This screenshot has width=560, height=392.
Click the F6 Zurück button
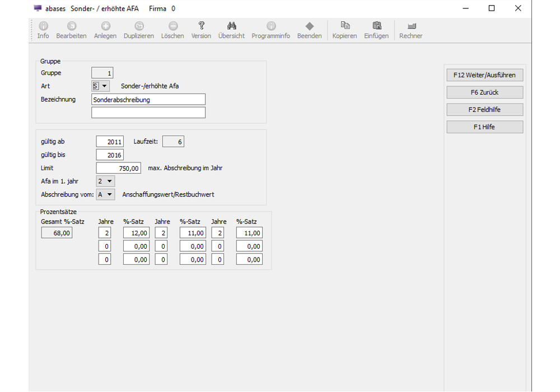pyautogui.click(x=484, y=92)
